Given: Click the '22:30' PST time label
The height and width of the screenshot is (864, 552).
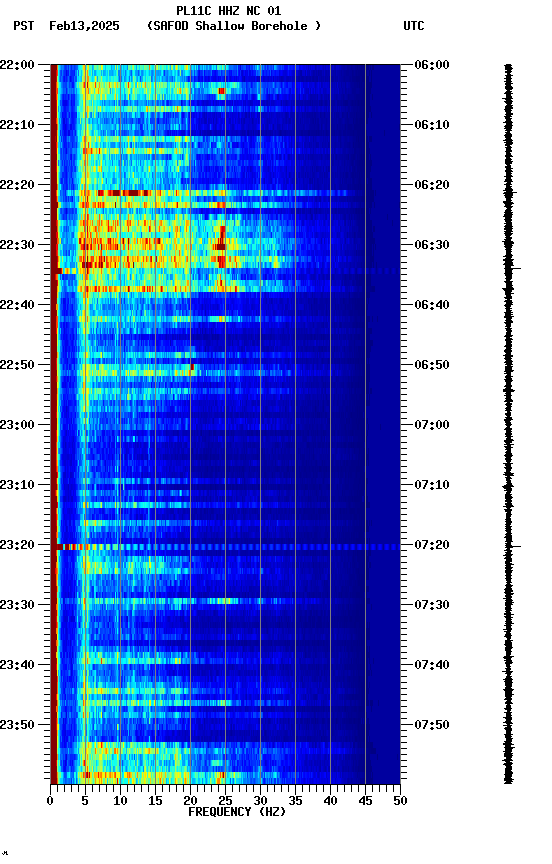Looking at the screenshot, I should [x=17, y=245].
